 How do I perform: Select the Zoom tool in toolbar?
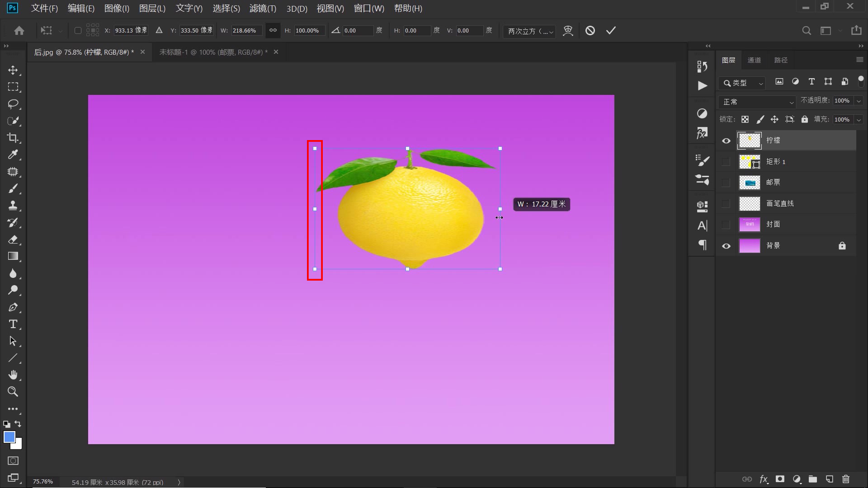click(13, 392)
